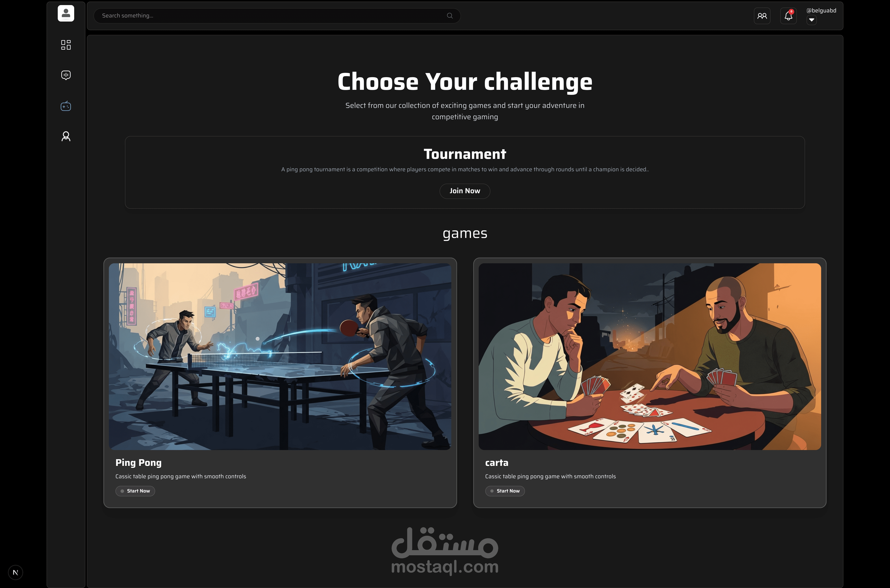Click the avatar logo at sidebar top
Image resolution: width=890 pixels, height=588 pixels.
click(x=66, y=13)
